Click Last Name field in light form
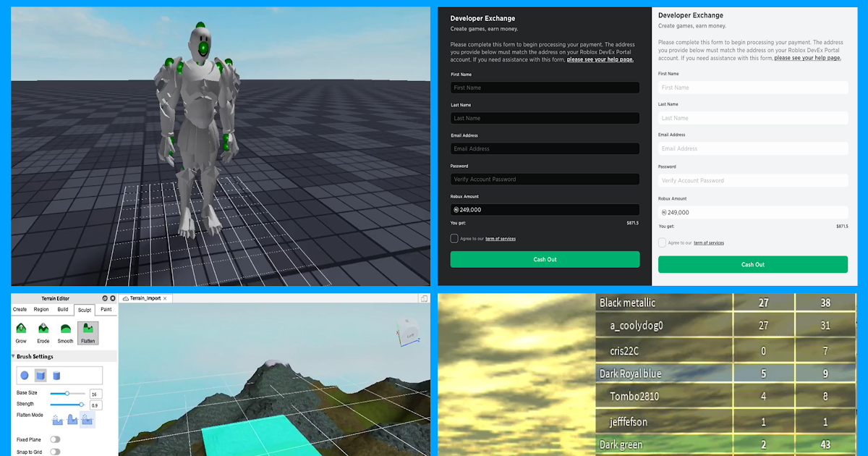Screen dimensions: 868x456 (x=753, y=118)
